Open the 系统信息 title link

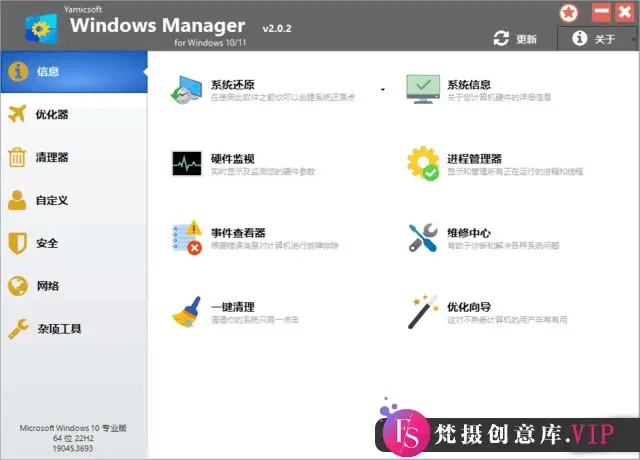469,84
